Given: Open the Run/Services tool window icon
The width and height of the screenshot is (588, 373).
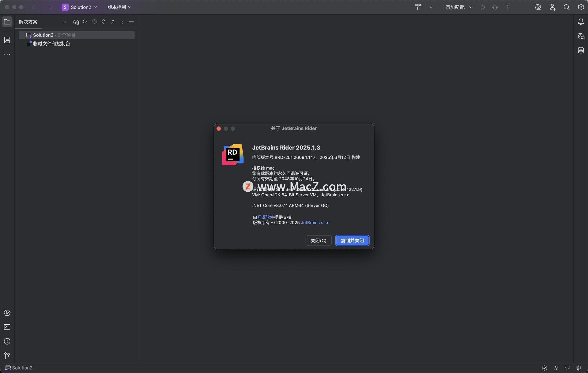Looking at the screenshot, I should [x=7, y=313].
